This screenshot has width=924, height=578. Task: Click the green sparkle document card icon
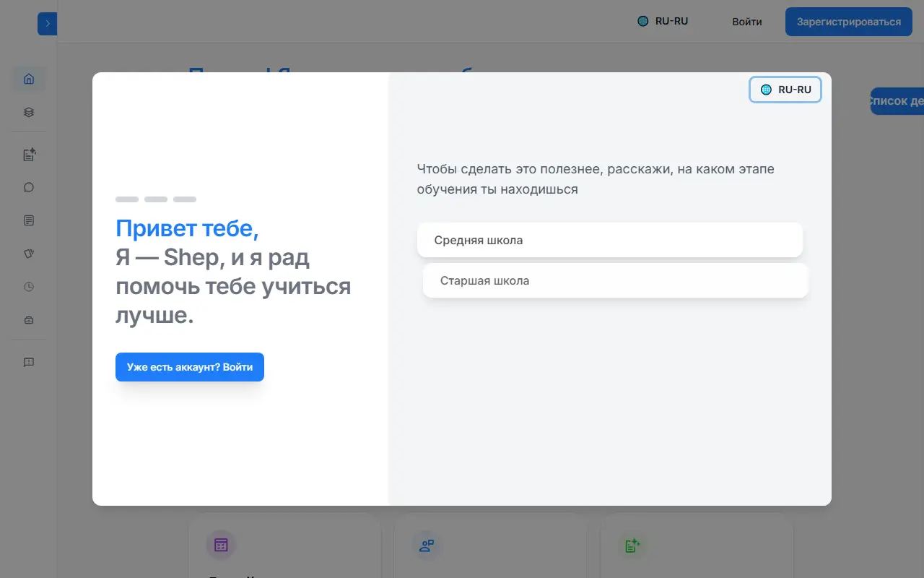click(632, 545)
